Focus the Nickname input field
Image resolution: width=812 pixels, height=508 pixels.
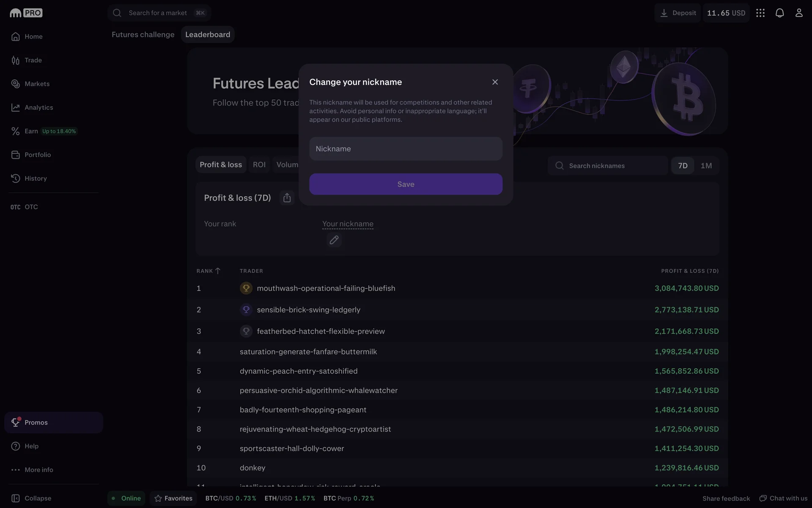(x=406, y=149)
